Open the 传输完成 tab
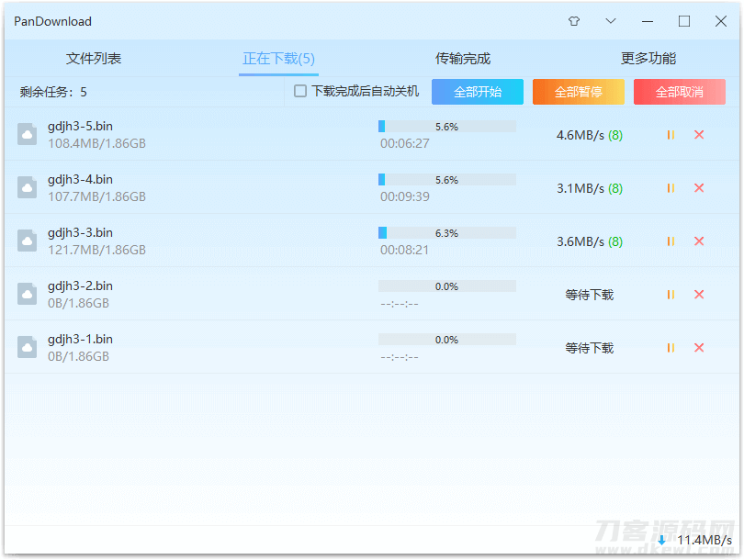This screenshot has height=560, width=744. (463, 59)
